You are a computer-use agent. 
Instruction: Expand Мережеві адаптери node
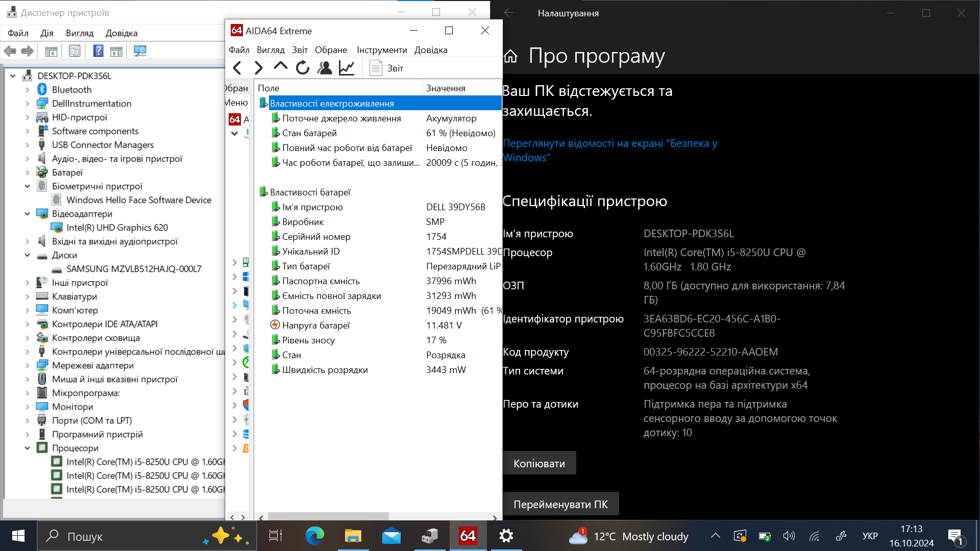[x=28, y=365]
